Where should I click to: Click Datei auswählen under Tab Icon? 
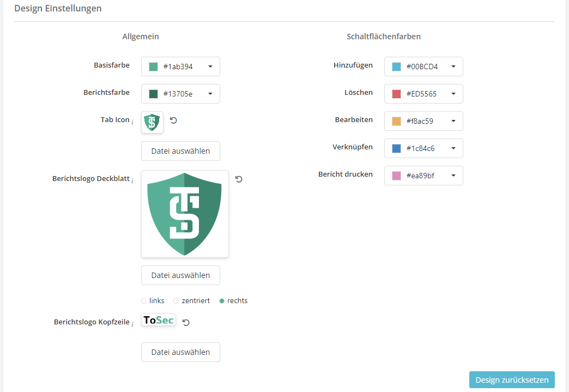click(181, 151)
